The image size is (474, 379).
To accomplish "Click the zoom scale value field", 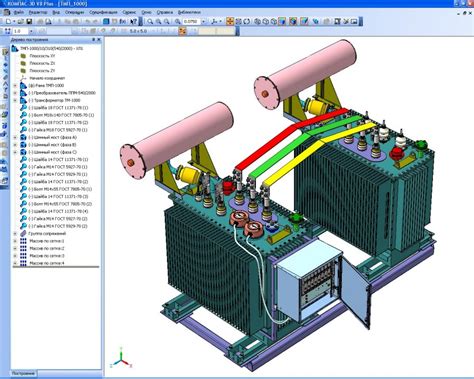I will 192,22.
